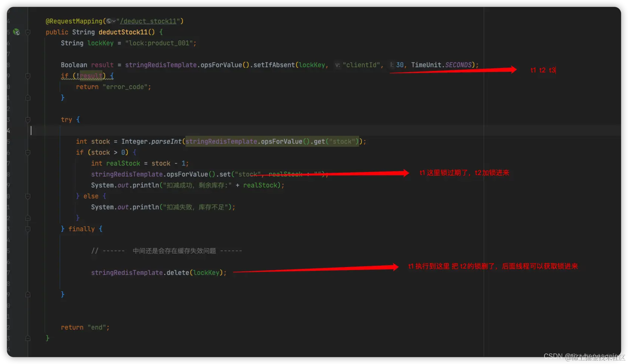The width and height of the screenshot is (628, 364).
Task: Collapse the finally block fold marker
Action: click(28, 229)
